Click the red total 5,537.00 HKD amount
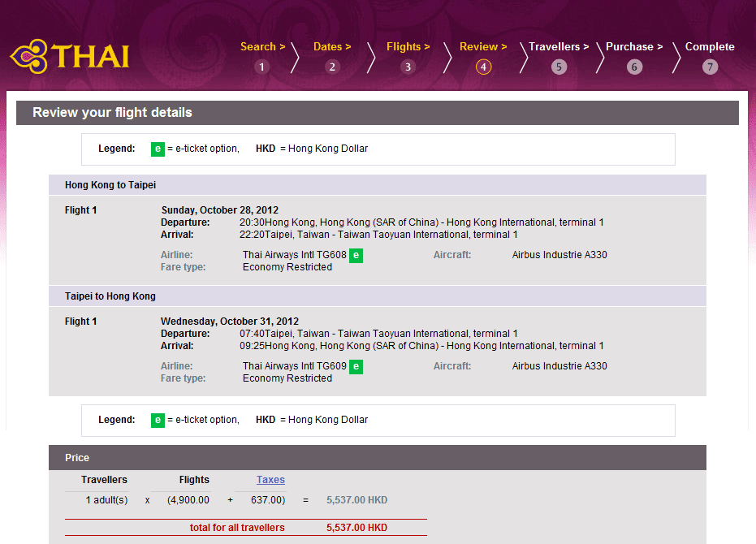Screen dimensions: 756x544 tap(356, 528)
